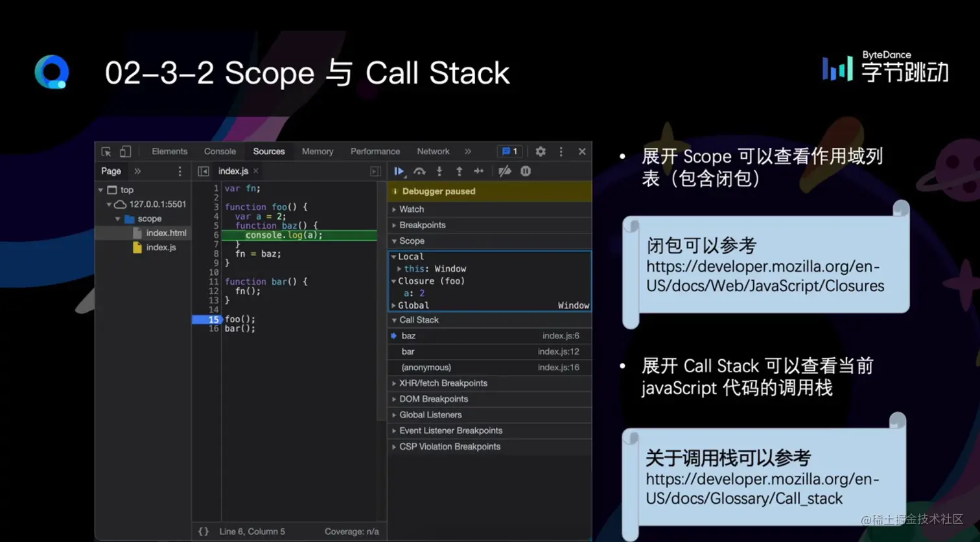Close the index.js editor tab
The image size is (980, 542).
[x=256, y=171]
